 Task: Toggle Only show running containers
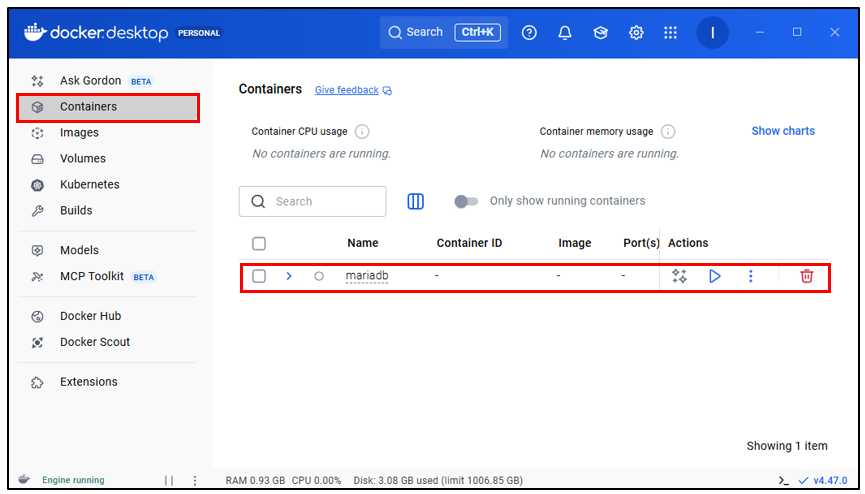466,201
